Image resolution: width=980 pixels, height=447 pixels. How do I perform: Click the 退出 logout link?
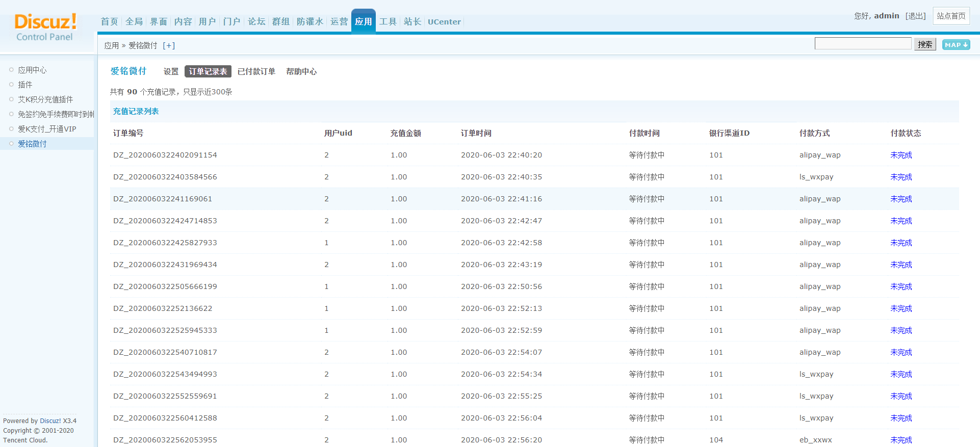pos(916,16)
